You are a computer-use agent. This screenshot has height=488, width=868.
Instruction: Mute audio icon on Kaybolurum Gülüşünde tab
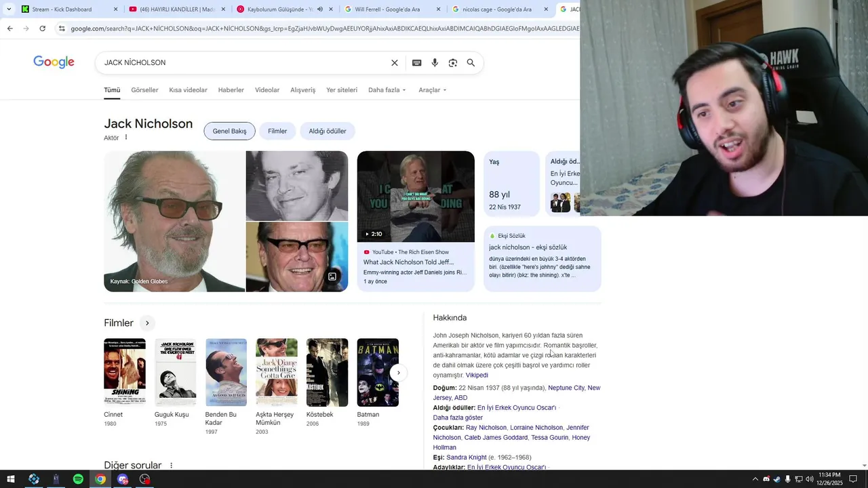[x=320, y=9]
